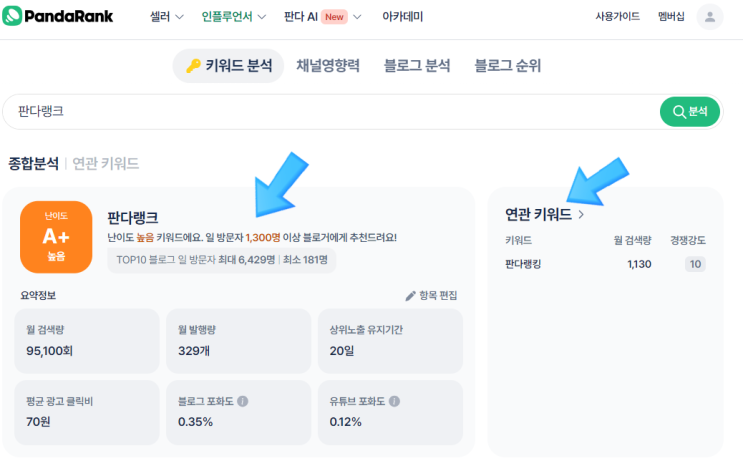Screen dimensions: 743x466
Task: Select the 연관 키워드 sub-tab
Action: click(x=105, y=163)
